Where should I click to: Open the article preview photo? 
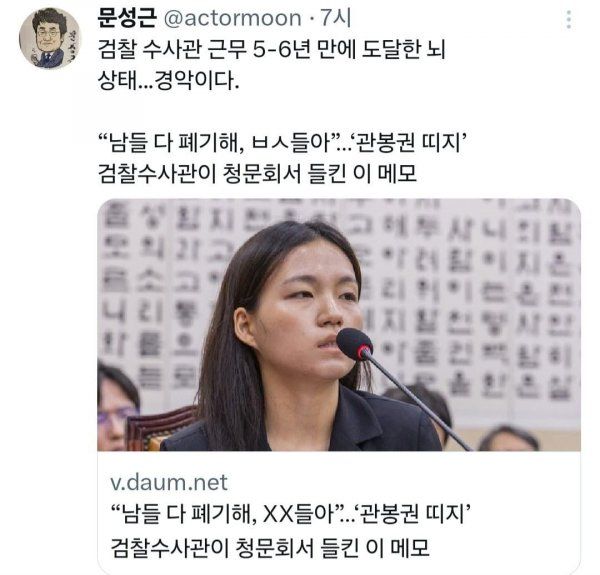[x=339, y=325]
